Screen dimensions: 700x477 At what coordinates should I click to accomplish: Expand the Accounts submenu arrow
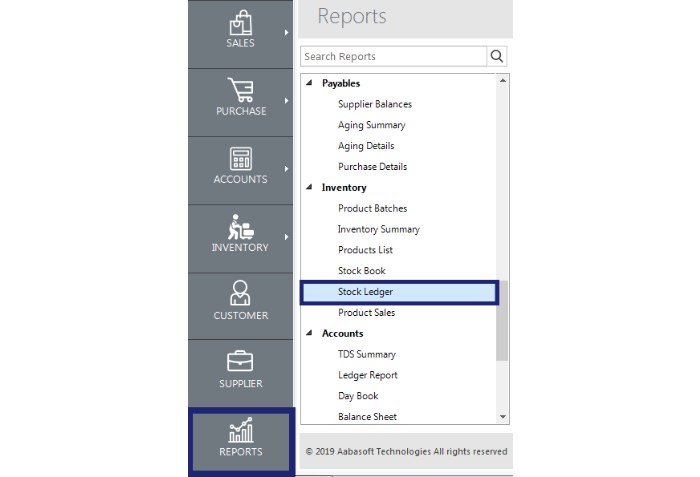tap(286, 169)
